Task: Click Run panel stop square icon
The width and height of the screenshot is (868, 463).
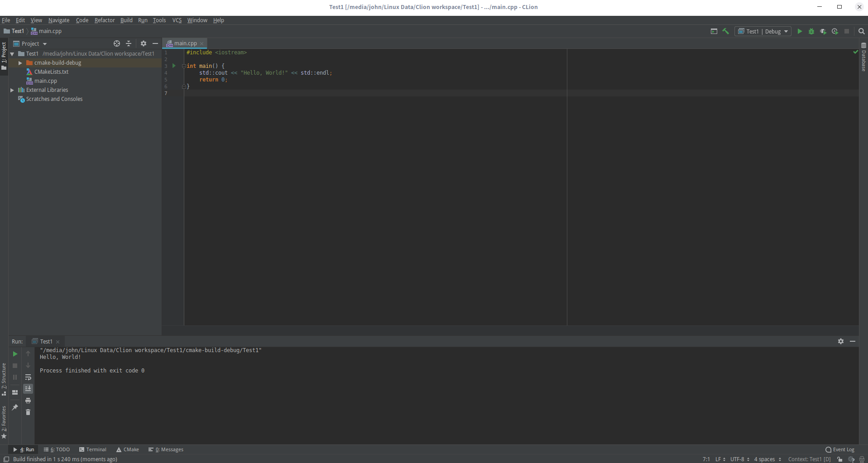Action: point(15,366)
